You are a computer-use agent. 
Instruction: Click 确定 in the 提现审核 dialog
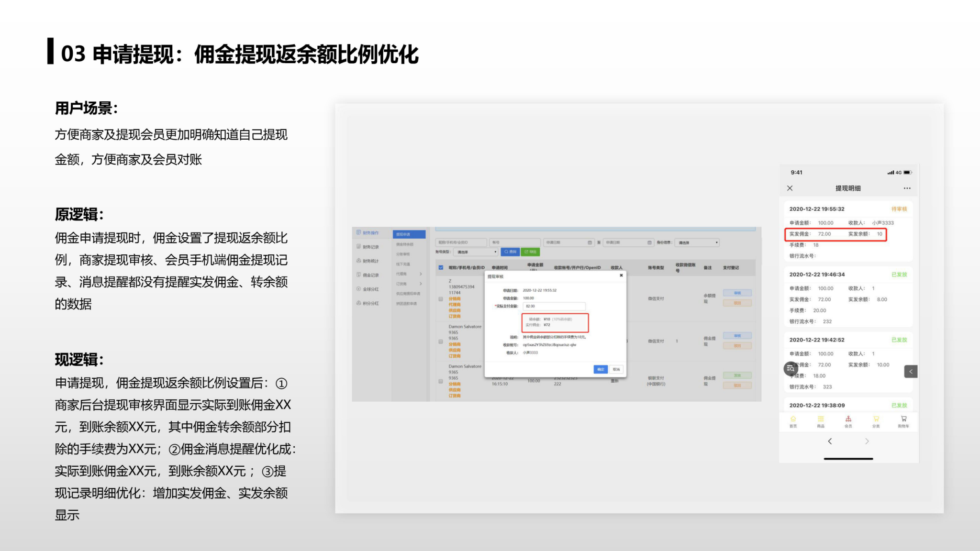pyautogui.click(x=601, y=369)
